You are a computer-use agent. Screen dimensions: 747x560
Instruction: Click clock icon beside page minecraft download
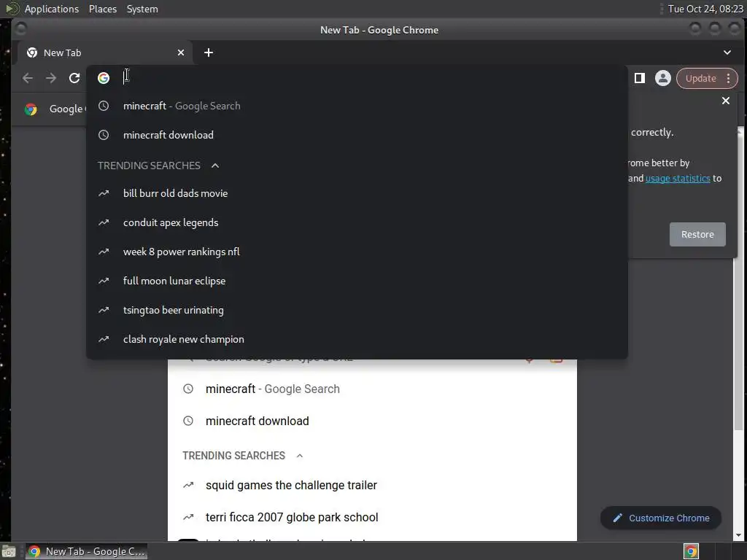188,421
